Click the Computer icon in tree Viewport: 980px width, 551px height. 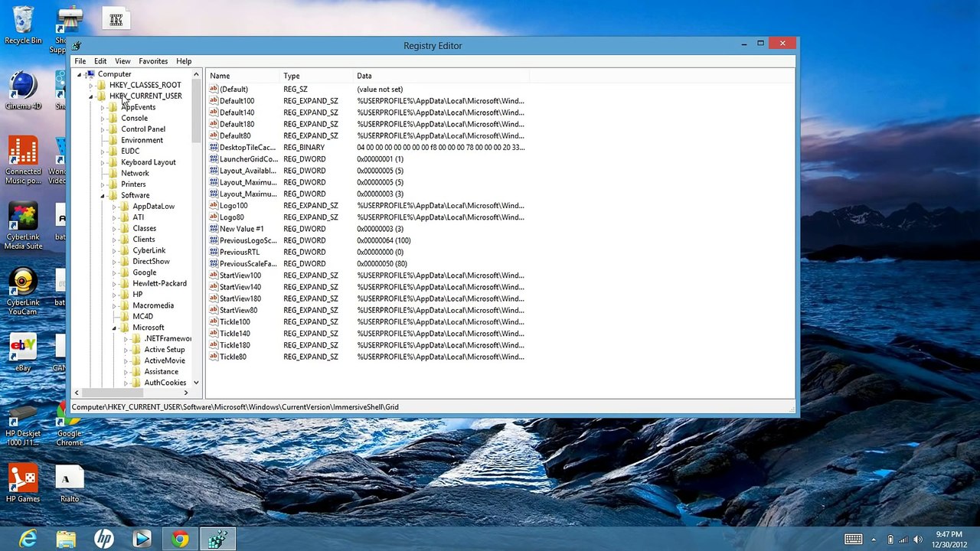(90, 74)
